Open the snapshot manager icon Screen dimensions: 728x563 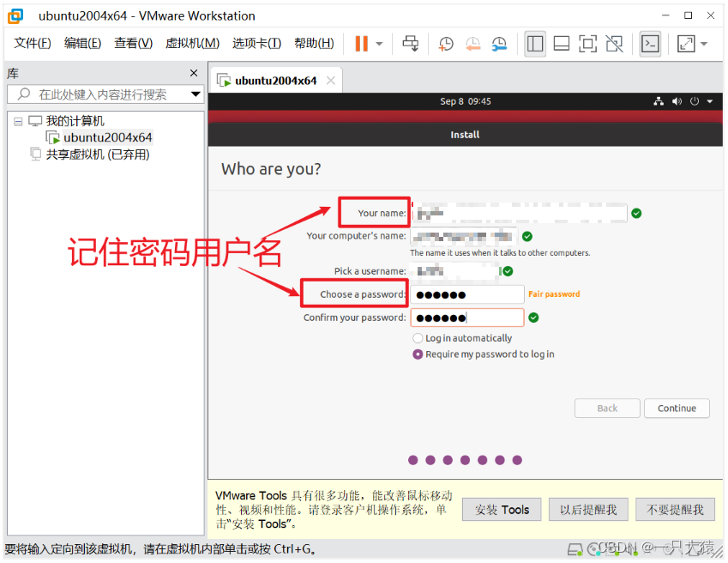tap(500, 44)
